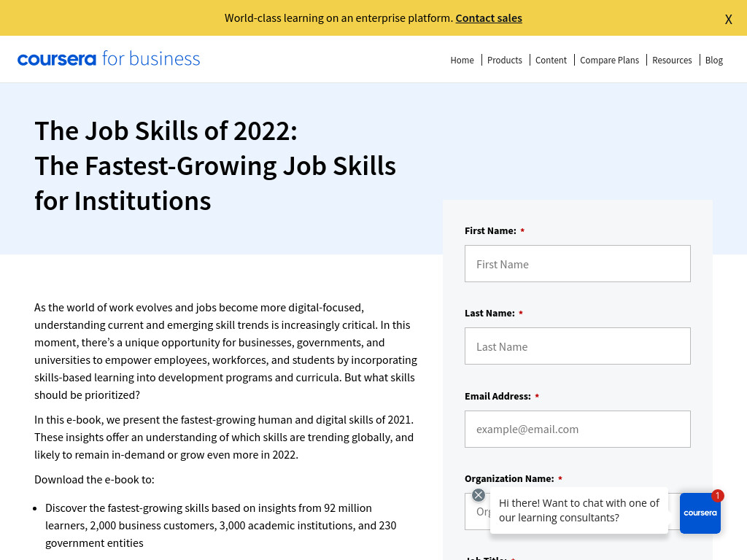Viewport: 747px width, 560px height.
Task: Open the Resources navigation item
Action: [x=672, y=60]
